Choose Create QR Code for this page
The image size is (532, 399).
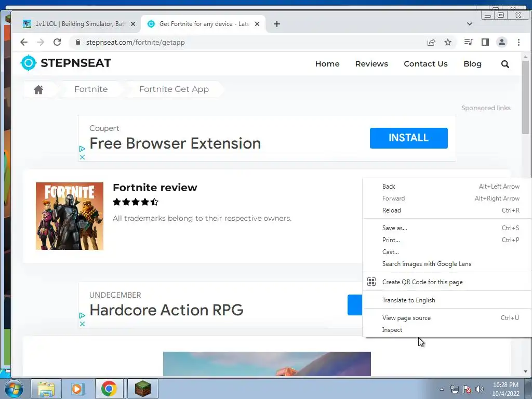click(447, 282)
